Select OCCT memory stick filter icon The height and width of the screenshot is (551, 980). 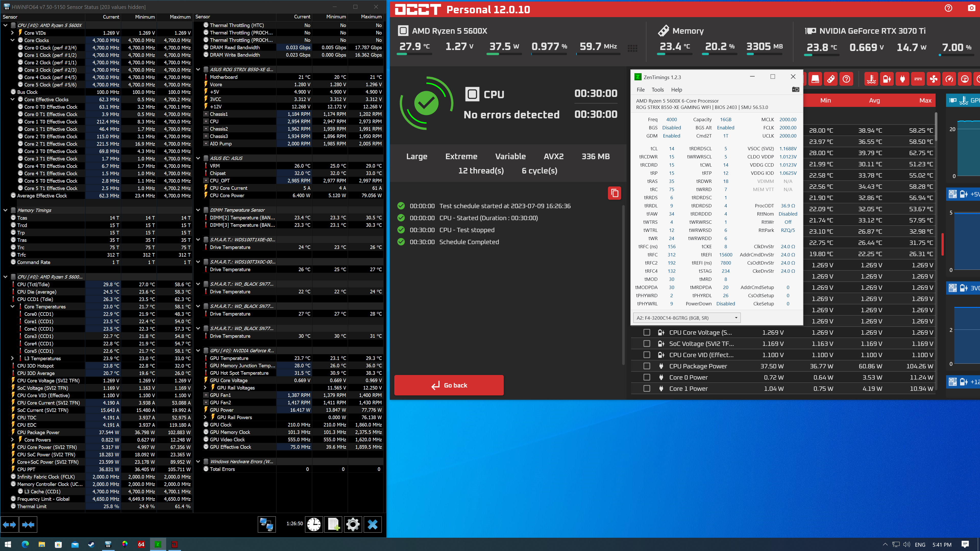click(x=831, y=79)
